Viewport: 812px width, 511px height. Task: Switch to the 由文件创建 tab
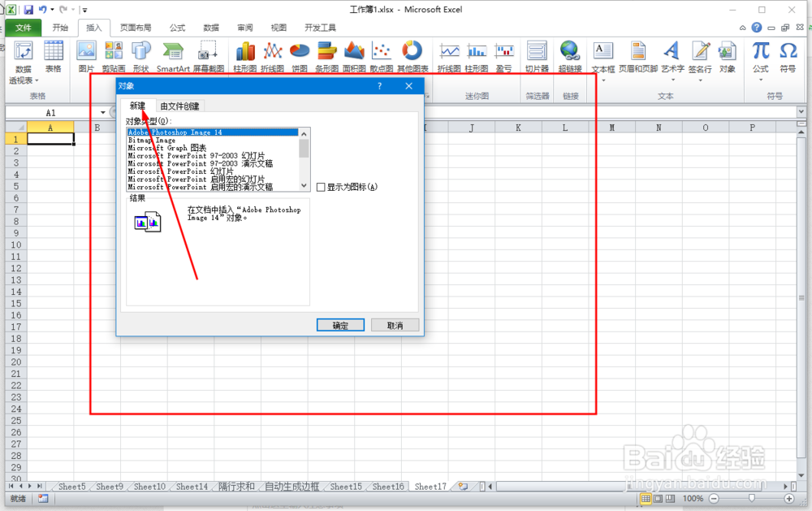179,106
